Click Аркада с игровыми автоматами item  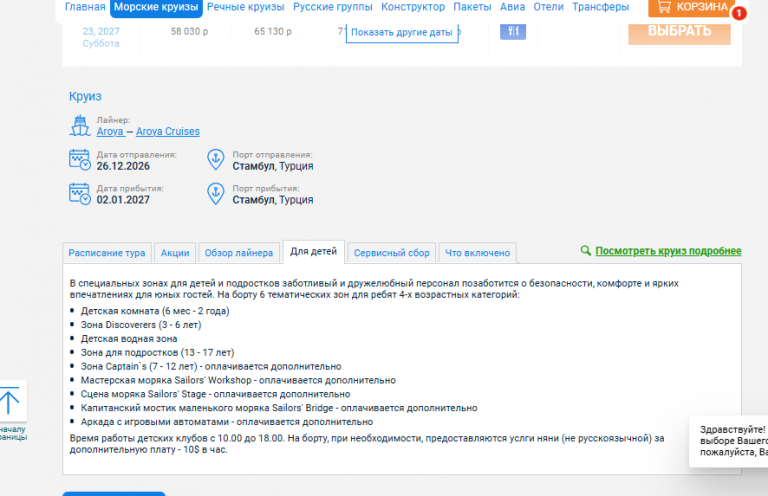pos(227,422)
